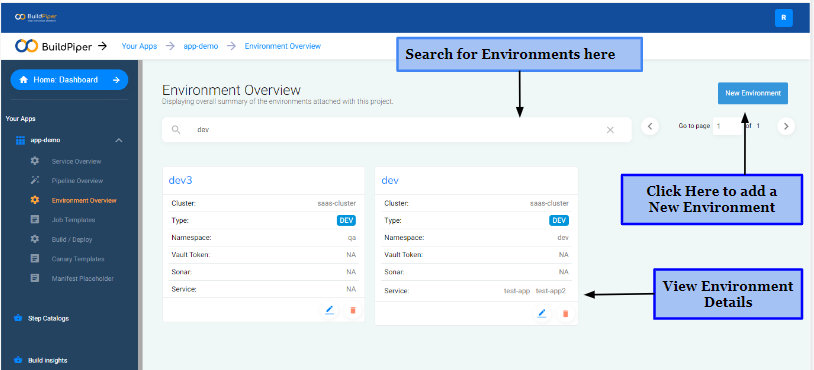Focus the environment search field
The width and height of the screenshot is (814, 370).
coord(397,130)
